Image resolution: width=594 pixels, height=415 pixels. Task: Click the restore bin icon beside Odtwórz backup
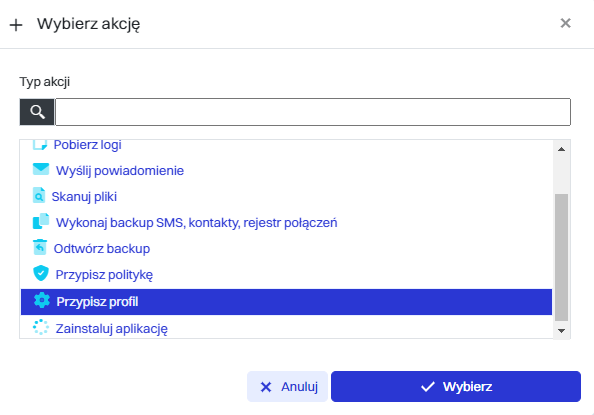point(40,247)
